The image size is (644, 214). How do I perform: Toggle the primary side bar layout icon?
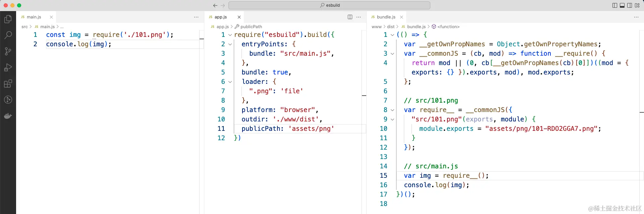pyautogui.click(x=615, y=5)
